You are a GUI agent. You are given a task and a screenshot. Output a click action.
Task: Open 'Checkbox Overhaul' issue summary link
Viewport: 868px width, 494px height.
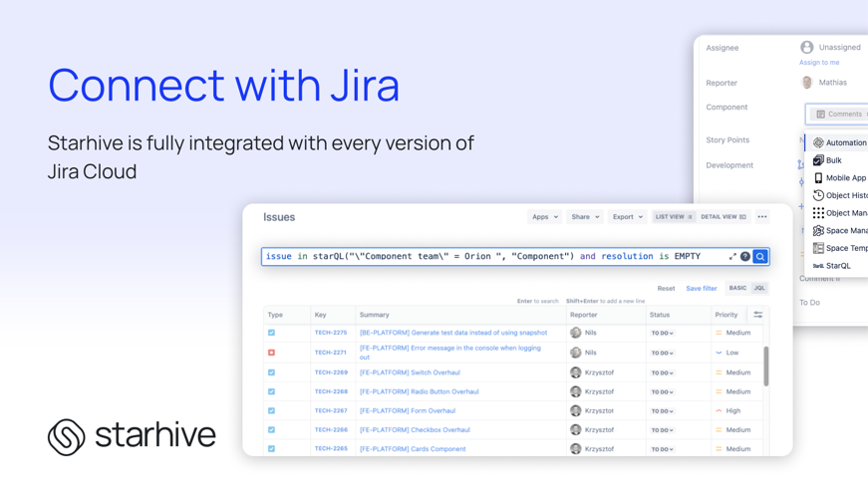(415, 430)
